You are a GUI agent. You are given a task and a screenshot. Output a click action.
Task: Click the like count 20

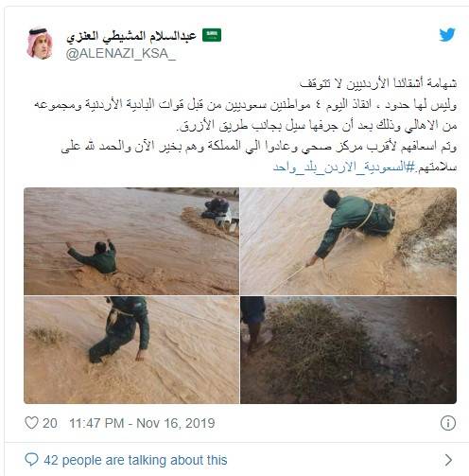tap(50, 423)
